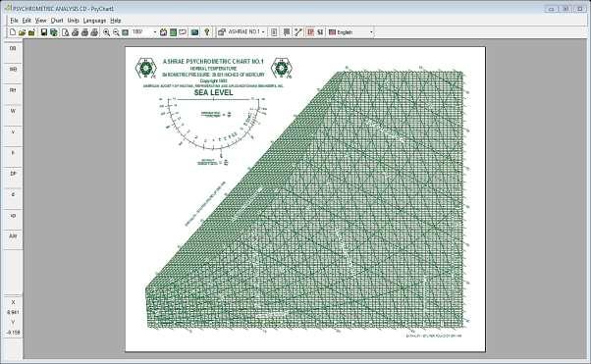Viewport: 591px width, 364px height.
Task: Click fit-to-window icon beside zoom out
Action: click(x=126, y=32)
